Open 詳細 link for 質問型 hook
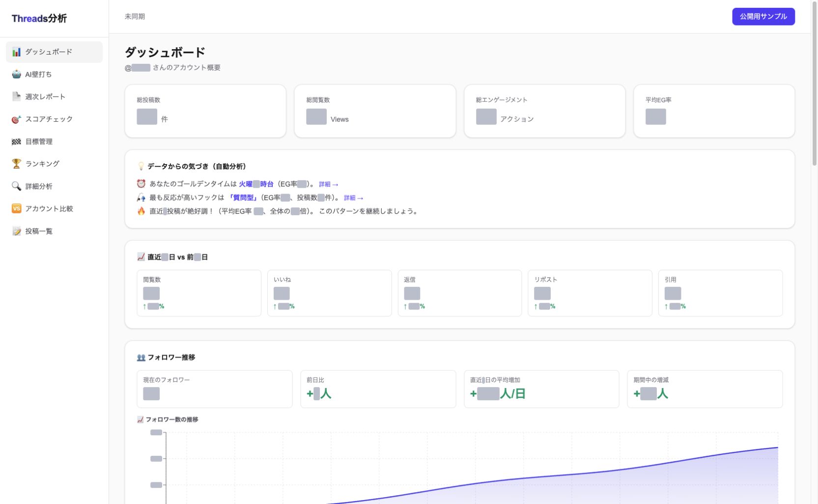 [354, 198]
